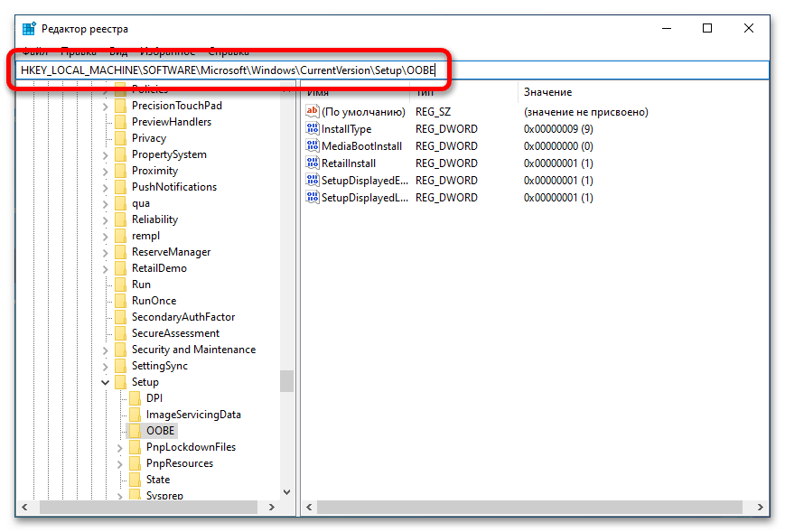Screen dimensions: 785x532
Task: Expand the PnpLockdownFiles key
Action: 119,448
